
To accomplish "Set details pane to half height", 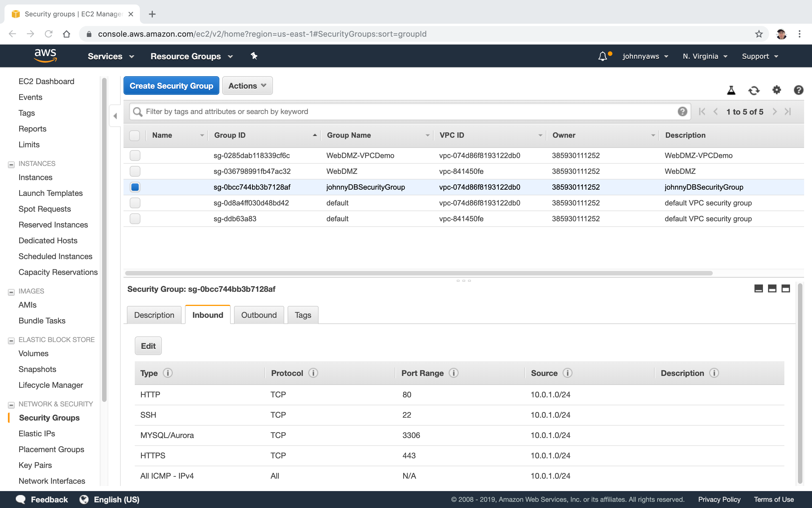I will [x=772, y=289].
